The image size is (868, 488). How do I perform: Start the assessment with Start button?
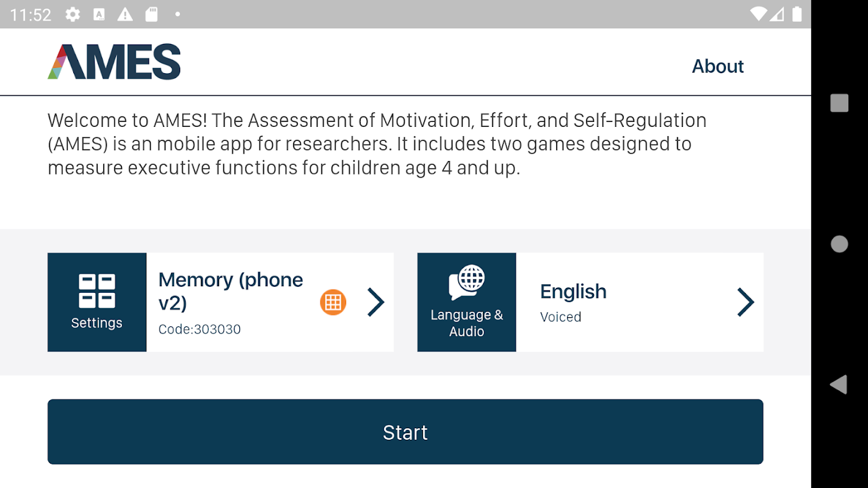tap(405, 432)
